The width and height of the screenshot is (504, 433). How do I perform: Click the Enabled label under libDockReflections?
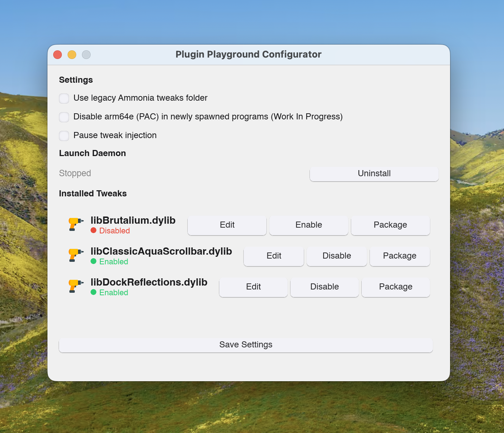(114, 293)
